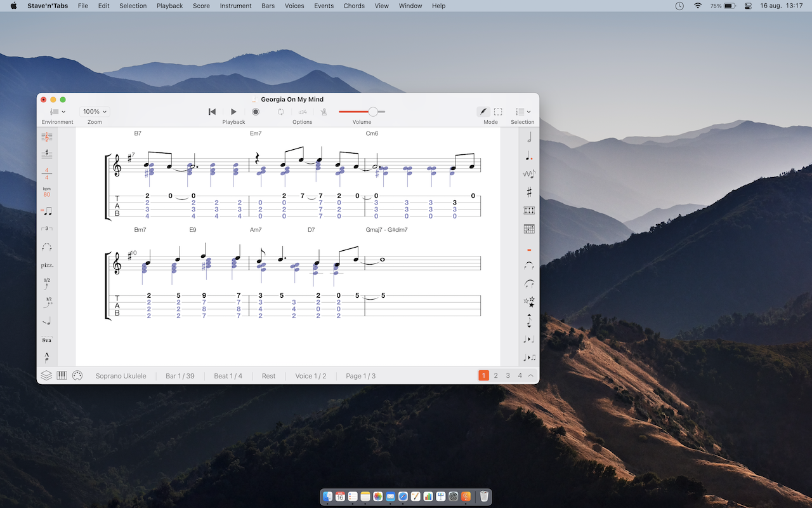Screen dimensions: 812x508
Task: Select the tie between notes tool
Action: pos(529,265)
